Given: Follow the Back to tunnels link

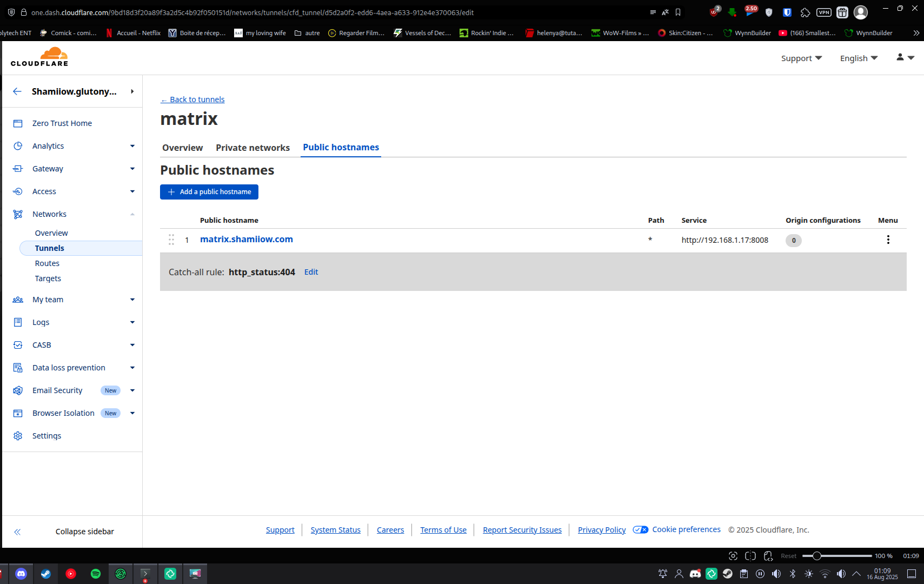Looking at the screenshot, I should click(192, 99).
